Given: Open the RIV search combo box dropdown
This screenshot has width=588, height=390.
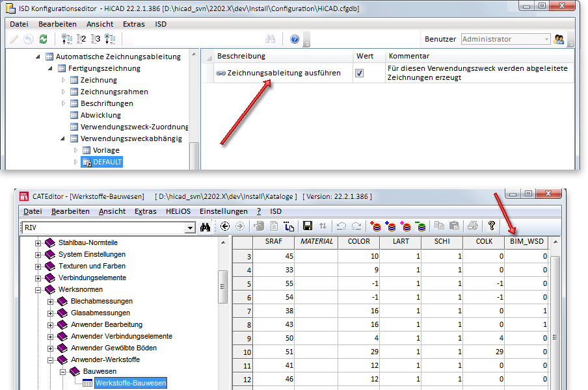Looking at the screenshot, I should pos(190,227).
